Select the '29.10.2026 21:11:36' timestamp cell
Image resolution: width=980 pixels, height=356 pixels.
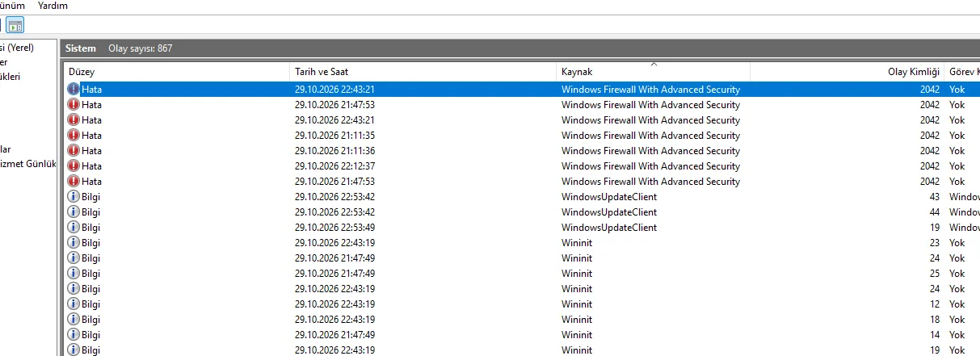tap(334, 151)
